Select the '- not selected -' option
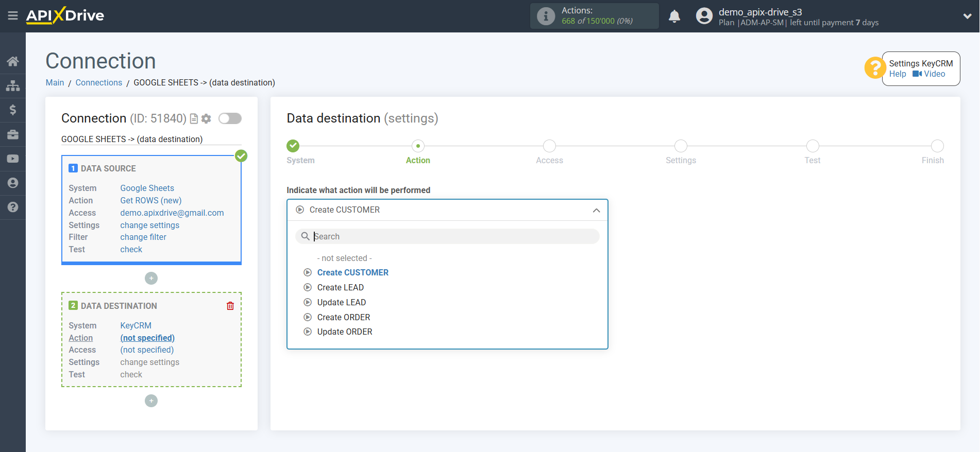The width and height of the screenshot is (980, 452). [x=344, y=258]
